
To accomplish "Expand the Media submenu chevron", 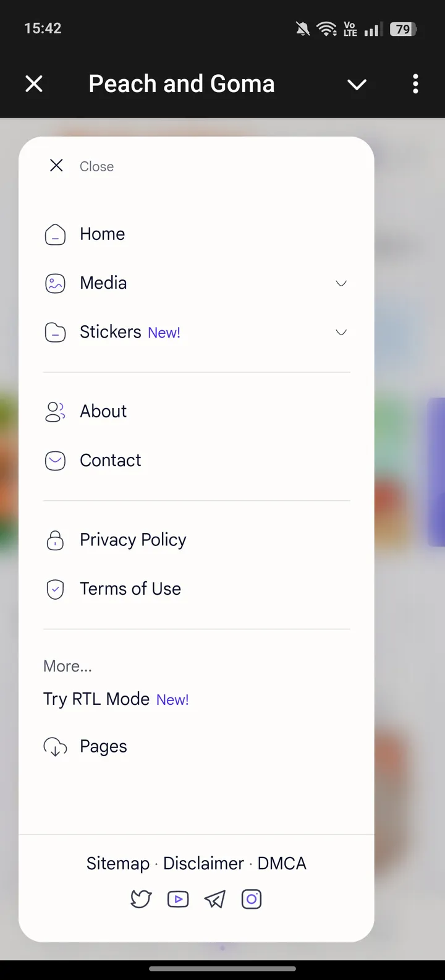I will tap(341, 283).
